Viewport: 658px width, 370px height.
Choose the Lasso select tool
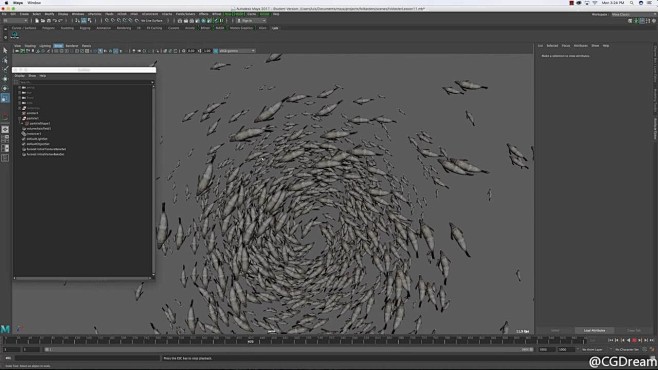point(5,60)
